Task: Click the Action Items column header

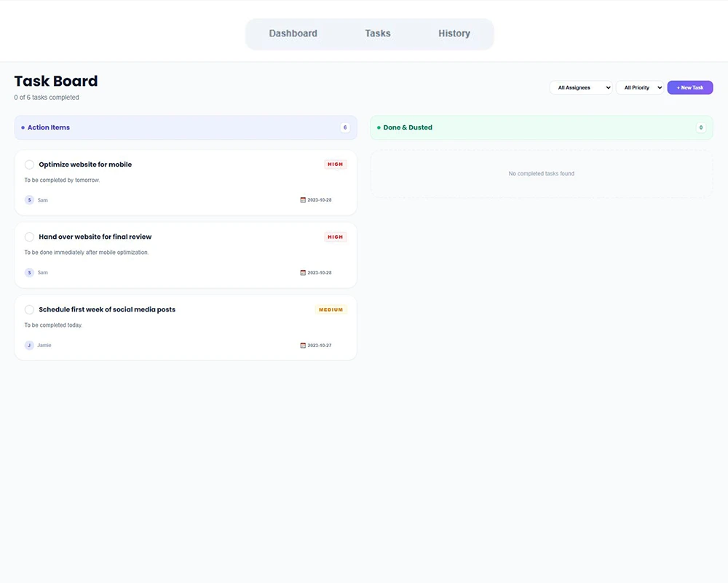Action: pos(49,128)
